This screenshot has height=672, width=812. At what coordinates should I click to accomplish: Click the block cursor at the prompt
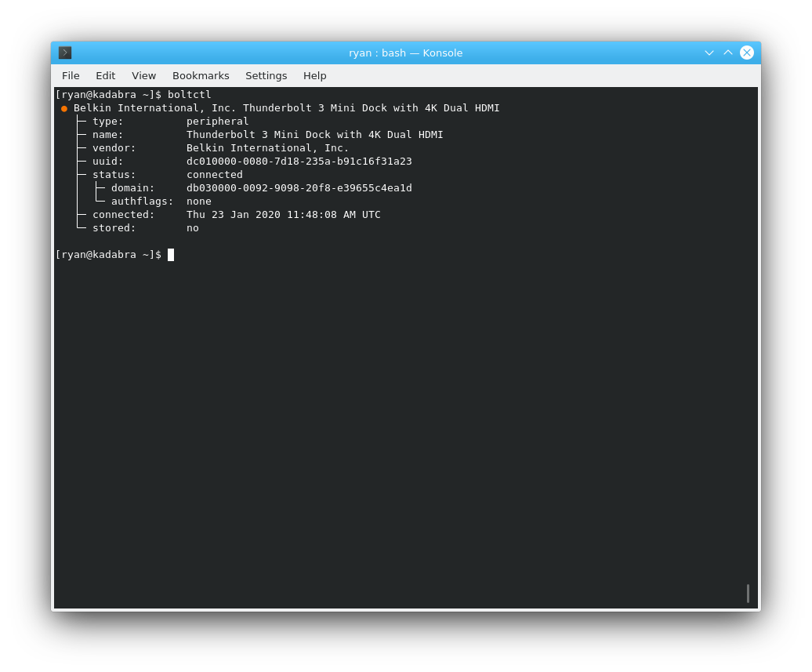(171, 255)
